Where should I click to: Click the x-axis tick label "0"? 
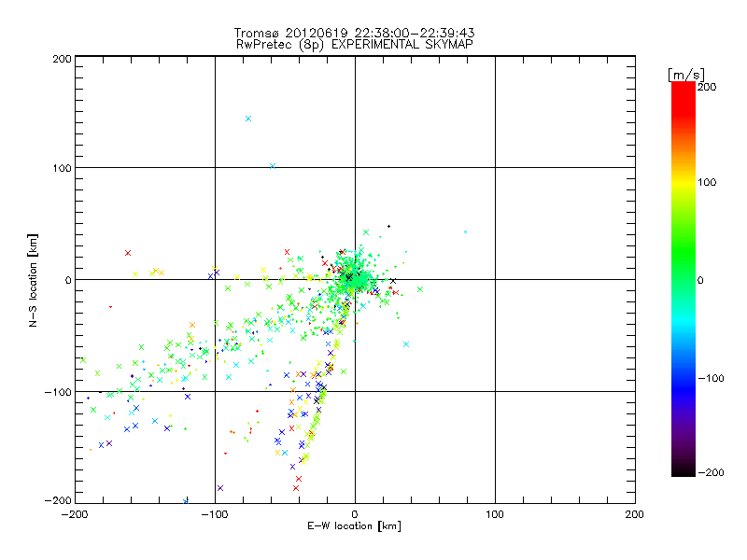(x=355, y=514)
